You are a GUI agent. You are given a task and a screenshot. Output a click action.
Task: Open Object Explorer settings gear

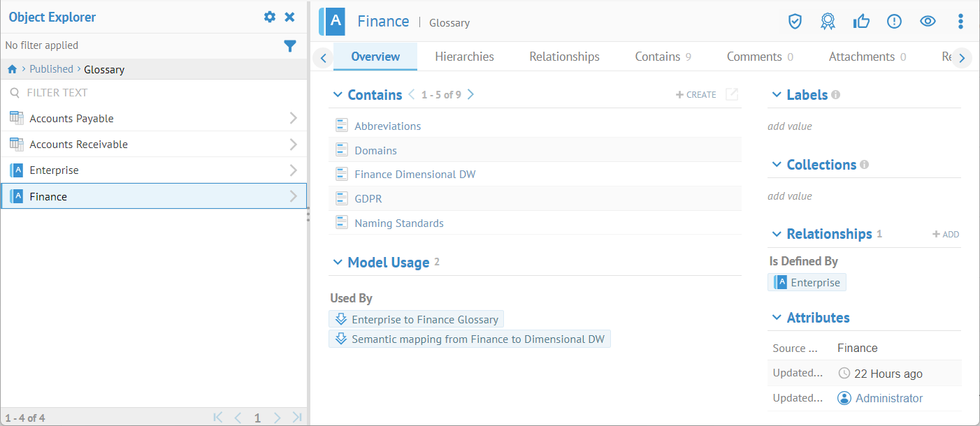[x=270, y=17]
